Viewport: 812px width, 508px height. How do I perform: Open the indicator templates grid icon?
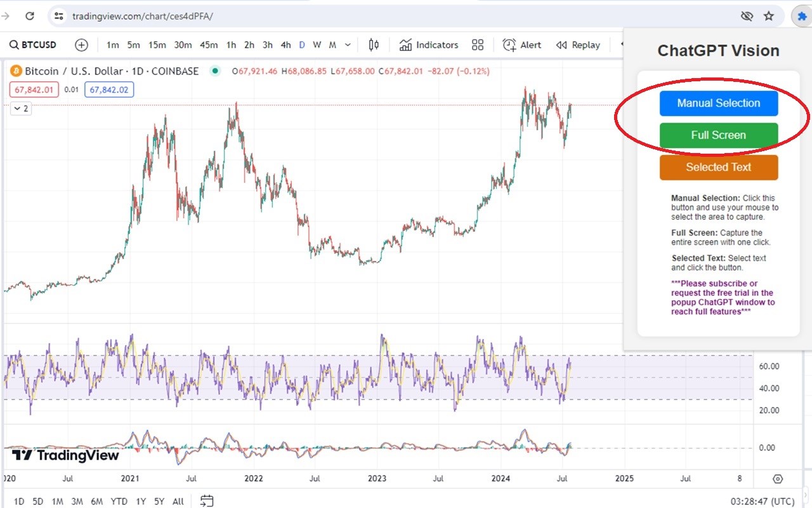(x=478, y=45)
